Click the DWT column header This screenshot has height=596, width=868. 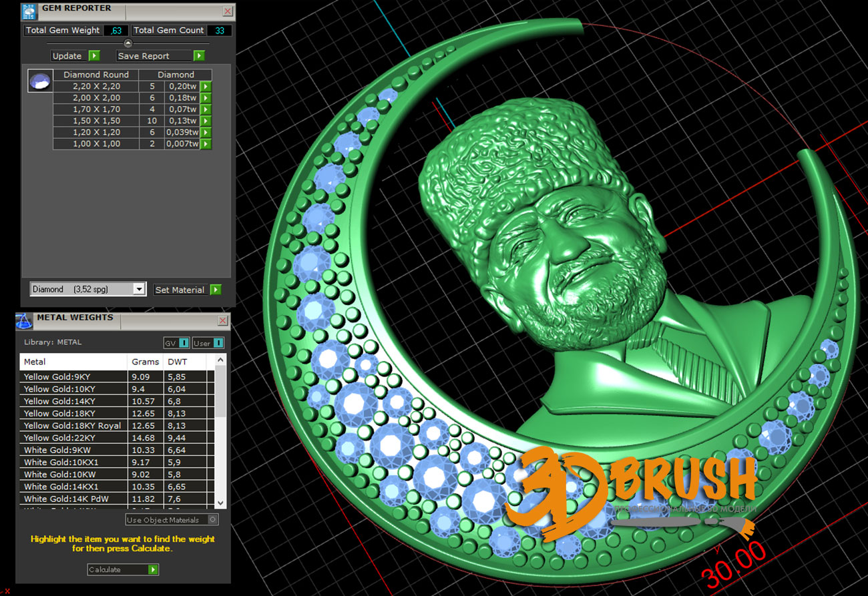point(184,362)
